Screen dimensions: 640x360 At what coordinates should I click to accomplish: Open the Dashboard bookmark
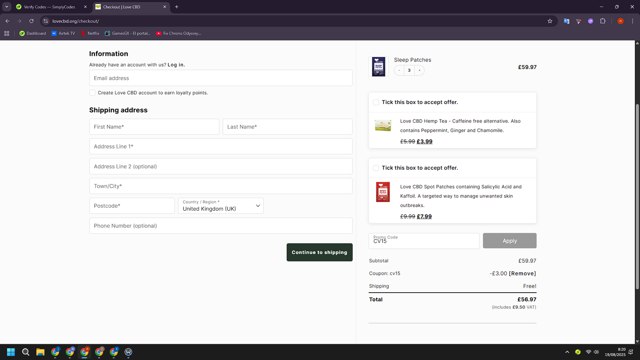coord(33,33)
